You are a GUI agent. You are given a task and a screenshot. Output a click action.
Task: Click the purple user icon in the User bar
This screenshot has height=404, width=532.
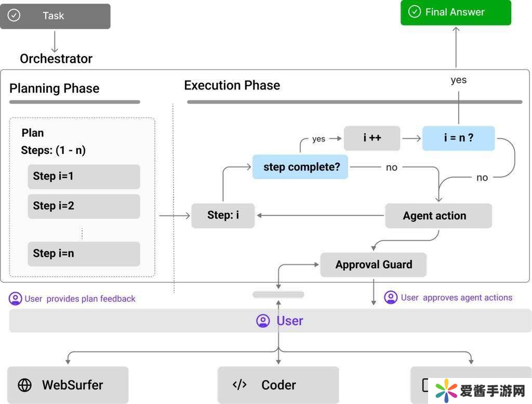[x=263, y=321]
